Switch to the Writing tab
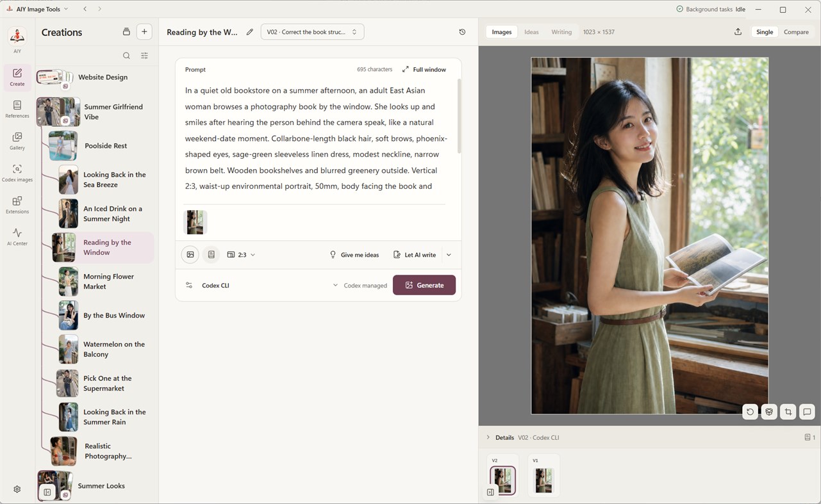 (561, 32)
